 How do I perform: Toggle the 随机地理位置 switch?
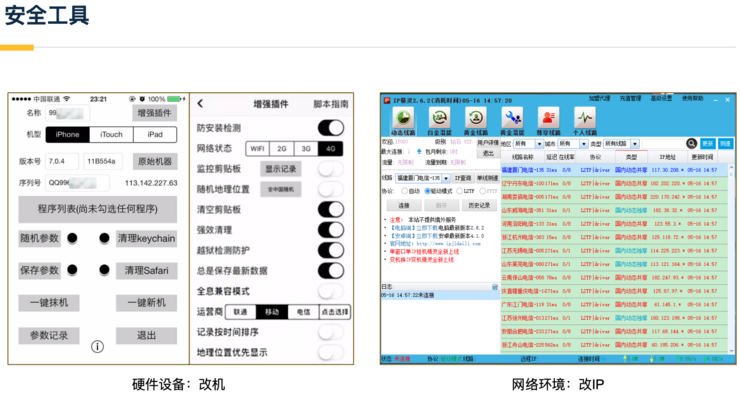point(331,189)
